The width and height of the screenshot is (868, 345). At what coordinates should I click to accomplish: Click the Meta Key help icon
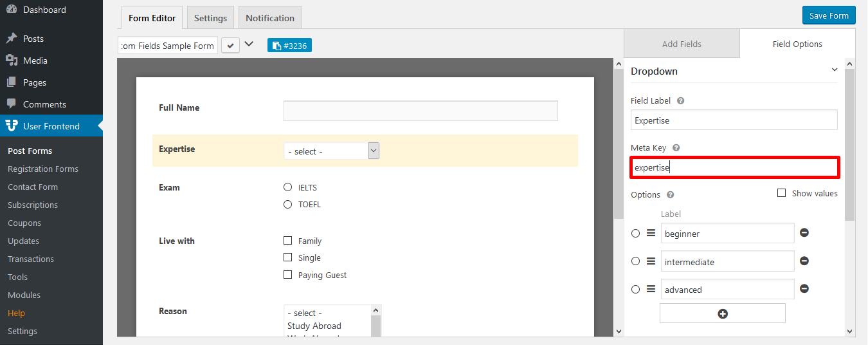pyautogui.click(x=676, y=148)
